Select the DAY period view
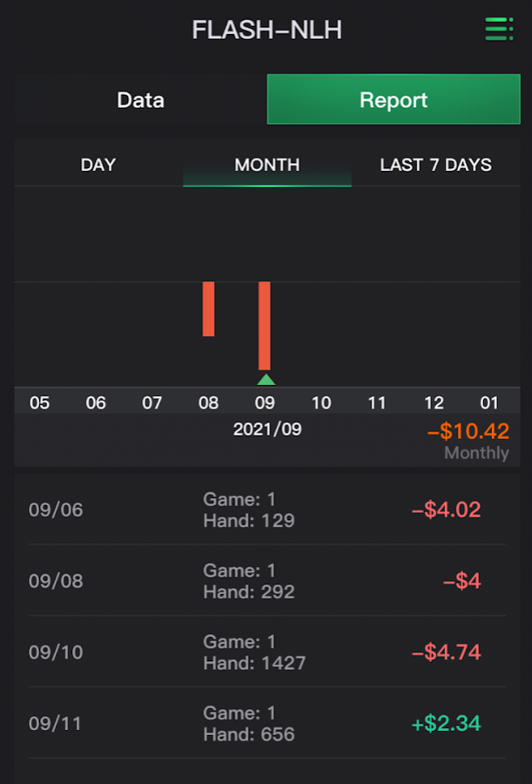Viewport: 532px width, 784px height. [98, 165]
